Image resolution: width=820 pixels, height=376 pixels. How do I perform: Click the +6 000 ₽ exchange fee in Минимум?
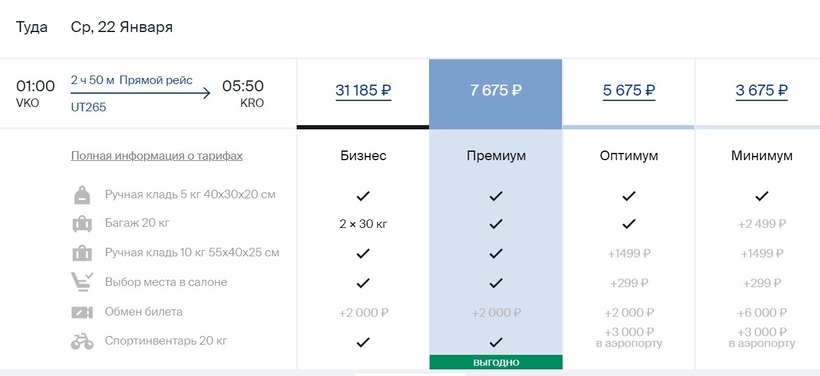(x=761, y=313)
